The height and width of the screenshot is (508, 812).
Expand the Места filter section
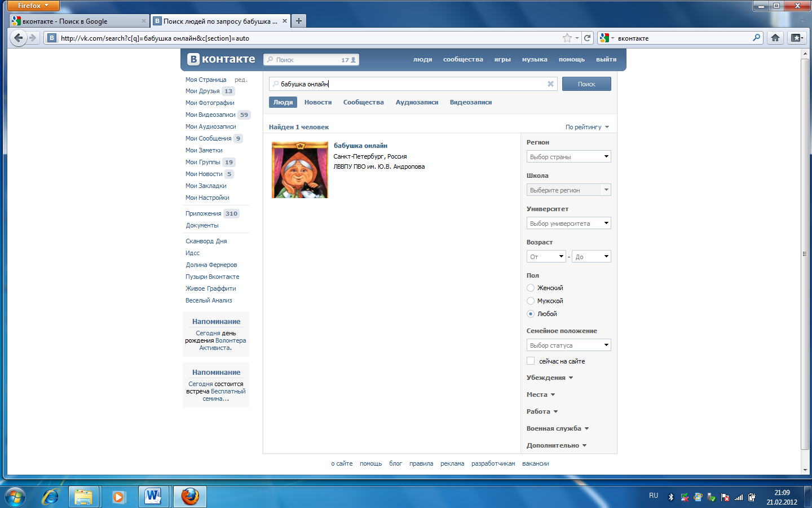coord(541,395)
